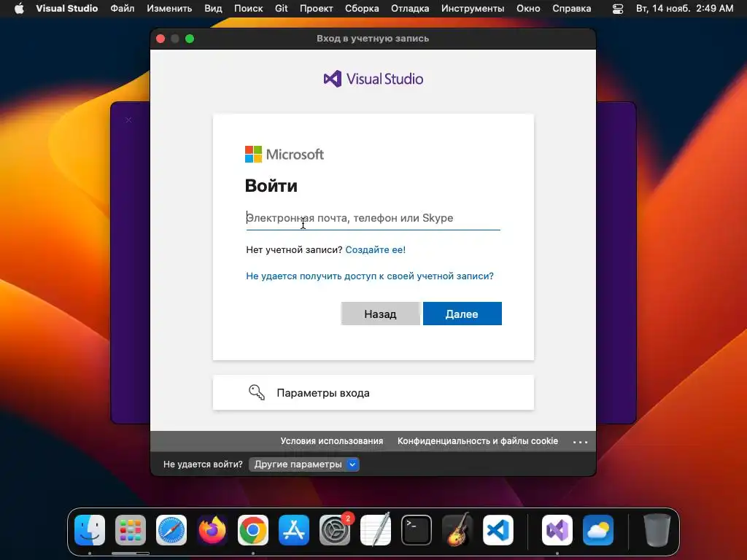747x560 pixels.
Task: Open the Вид menu
Action: pyautogui.click(x=213, y=8)
